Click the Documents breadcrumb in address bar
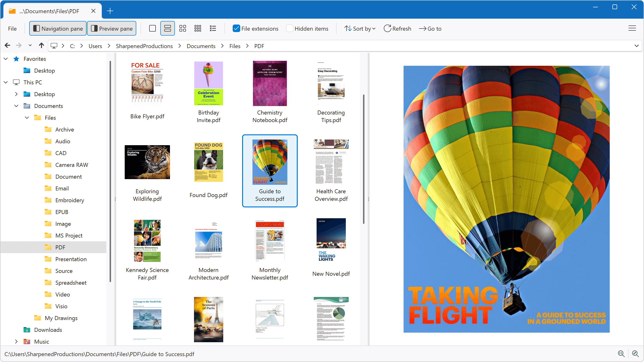The height and width of the screenshot is (362, 644). [x=201, y=46]
